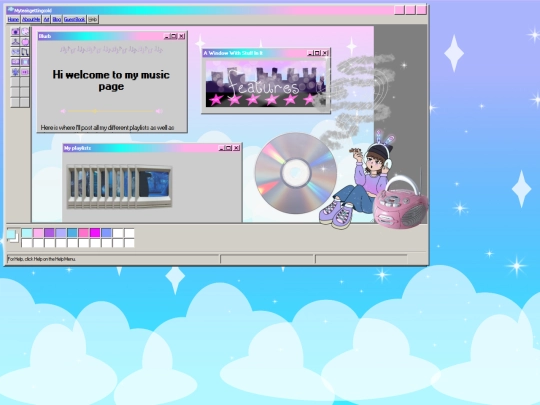Click the 'Hi welcome to my music page' heading
Viewport: 540px width, 405px height.
111,80
